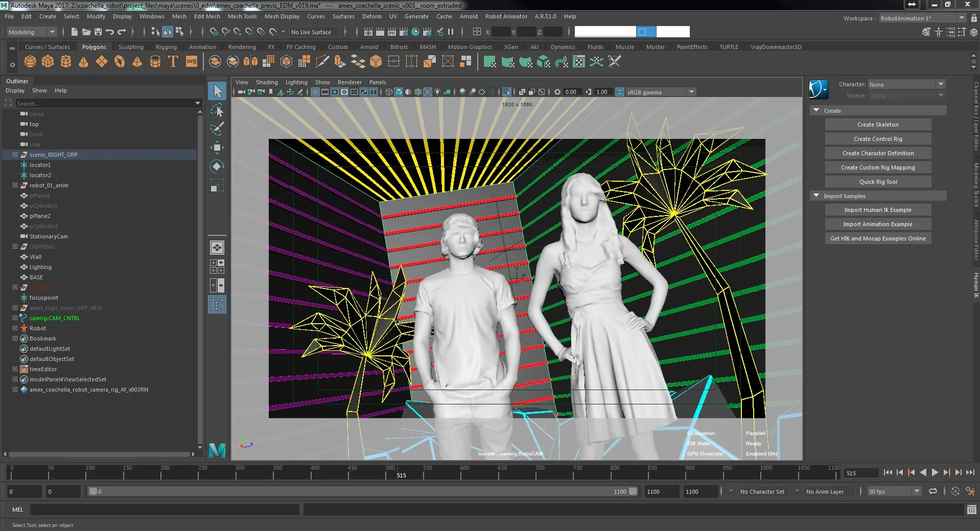Click the Create Skeleton button
The height and width of the screenshot is (531, 980).
(x=877, y=125)
